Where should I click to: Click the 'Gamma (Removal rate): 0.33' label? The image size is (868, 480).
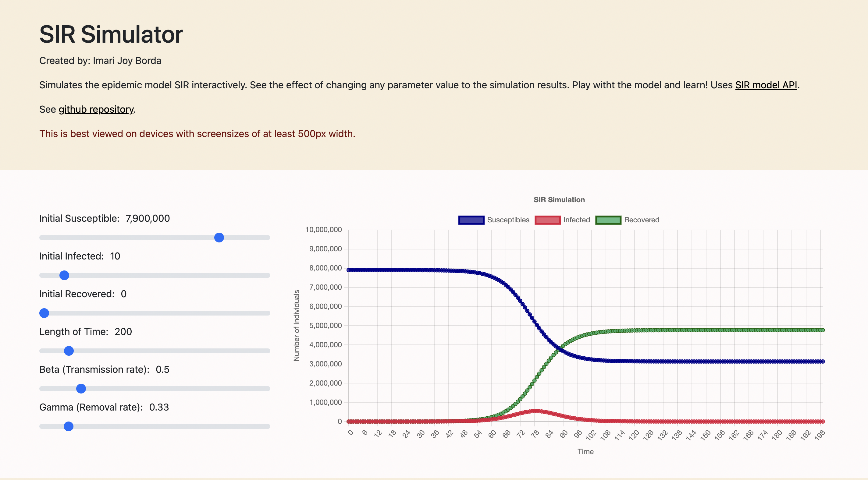pos(104,407)
